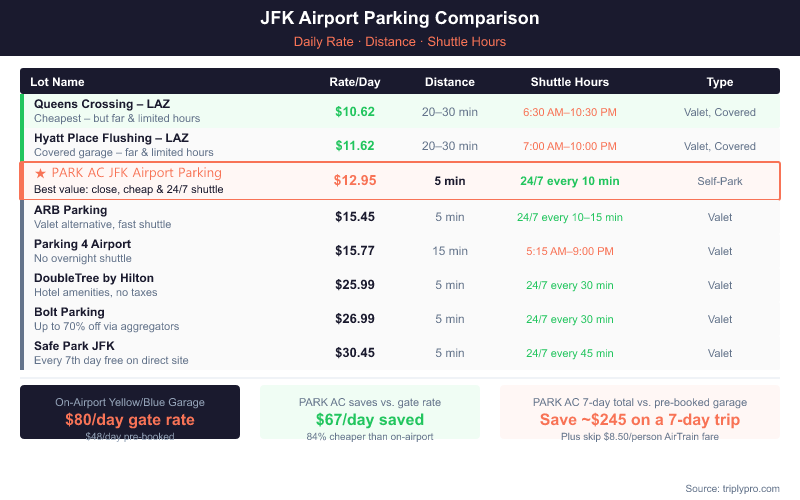The height and width of the screenshot is (500, 800).
Task: Click the $67/day saved card
Action: coord(370,412)
